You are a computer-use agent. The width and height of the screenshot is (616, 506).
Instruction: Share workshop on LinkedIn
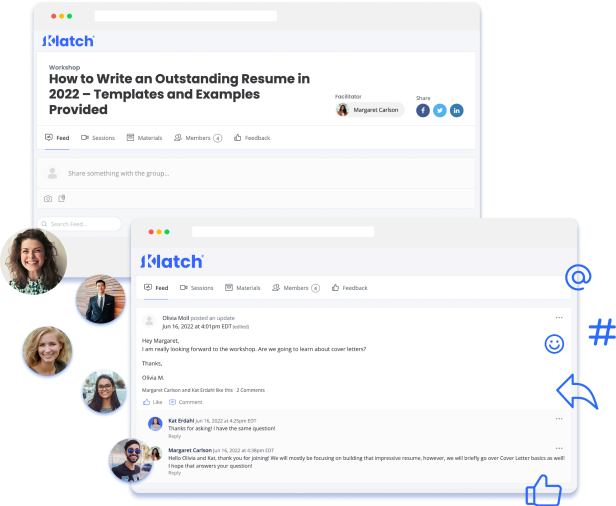coord(457,110)
